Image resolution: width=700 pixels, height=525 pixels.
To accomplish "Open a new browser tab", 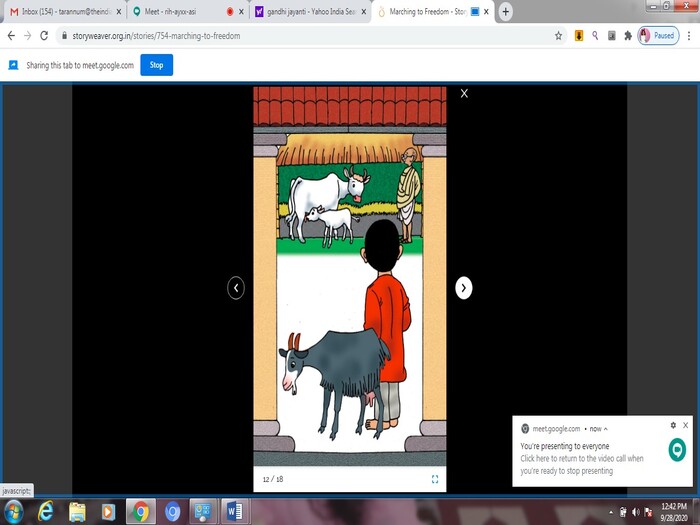I will click(x=505, y=12).
